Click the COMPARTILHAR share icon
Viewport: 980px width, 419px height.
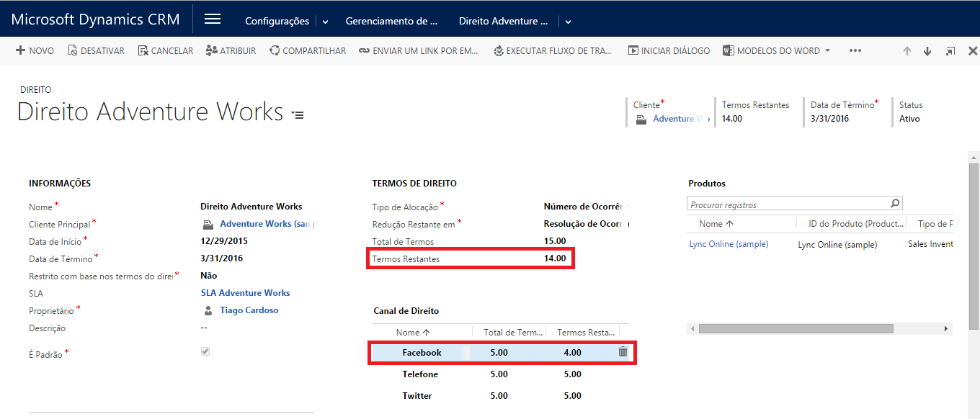274,51
